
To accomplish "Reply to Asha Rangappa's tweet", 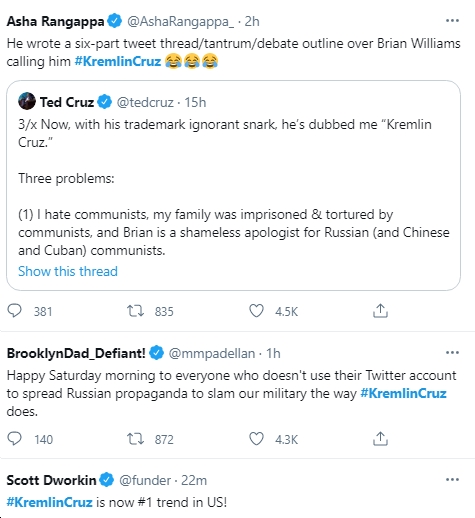I will click(15, 311).
